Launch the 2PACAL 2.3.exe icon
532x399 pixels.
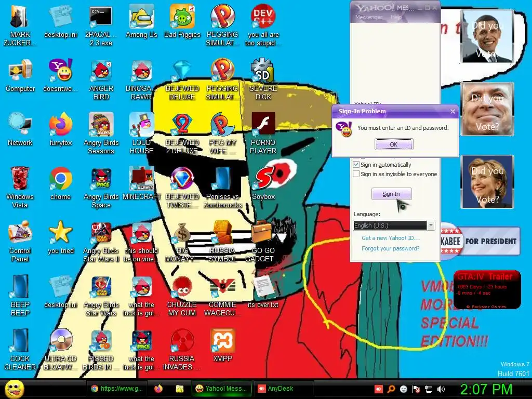point(101,25)
